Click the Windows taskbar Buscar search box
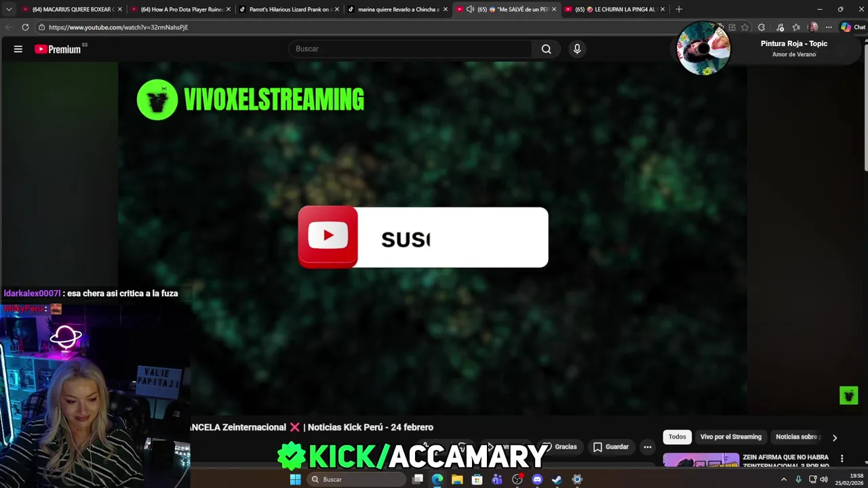868x488 pixels. point(357,479)
